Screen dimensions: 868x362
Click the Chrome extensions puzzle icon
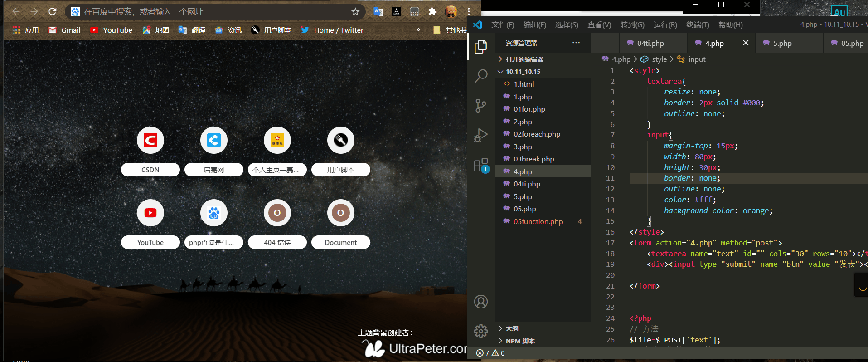coord(432,12)
